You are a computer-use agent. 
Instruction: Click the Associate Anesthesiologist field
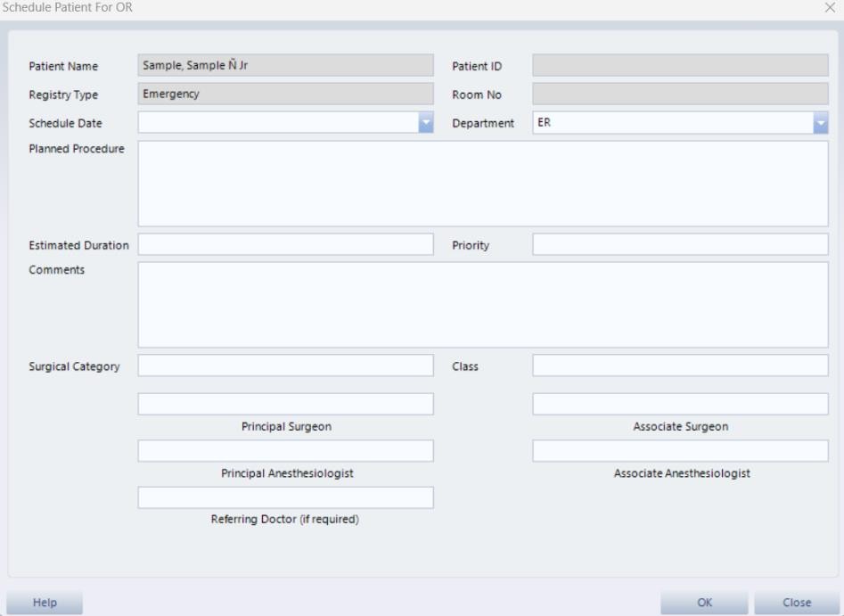click(x=680, y=451)
